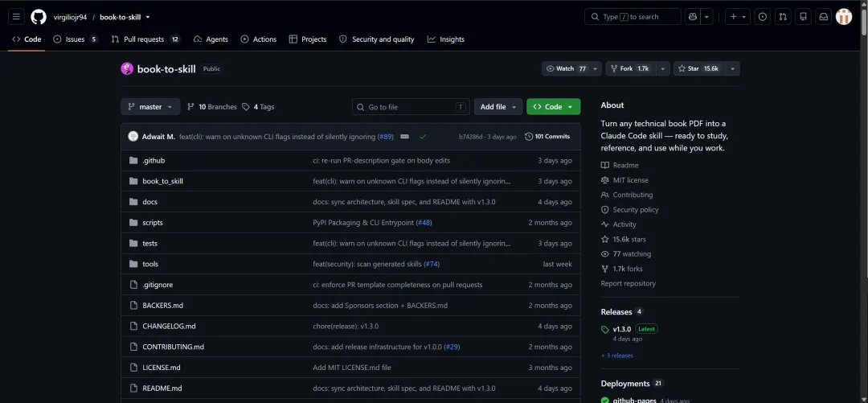
Task: Switch to the Pull requests tab
Action: (x=146, y=39)
